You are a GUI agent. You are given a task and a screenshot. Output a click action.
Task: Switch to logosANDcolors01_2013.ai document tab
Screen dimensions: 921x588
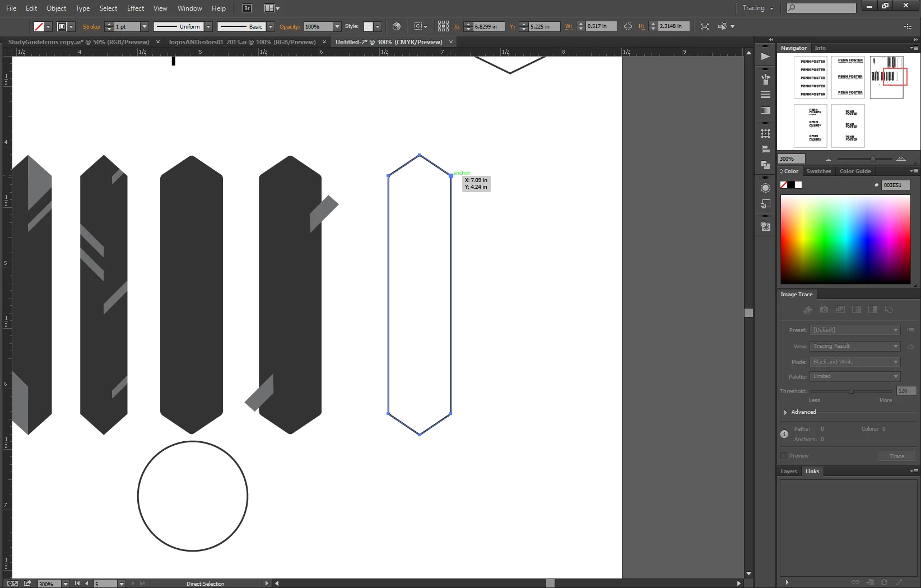click(x=243, y=42)
